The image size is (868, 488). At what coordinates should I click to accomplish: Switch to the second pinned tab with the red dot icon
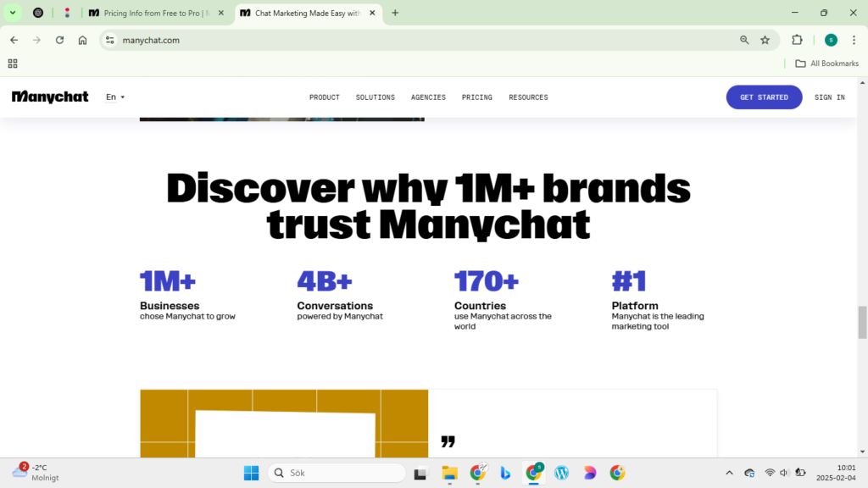coord(68,13)
